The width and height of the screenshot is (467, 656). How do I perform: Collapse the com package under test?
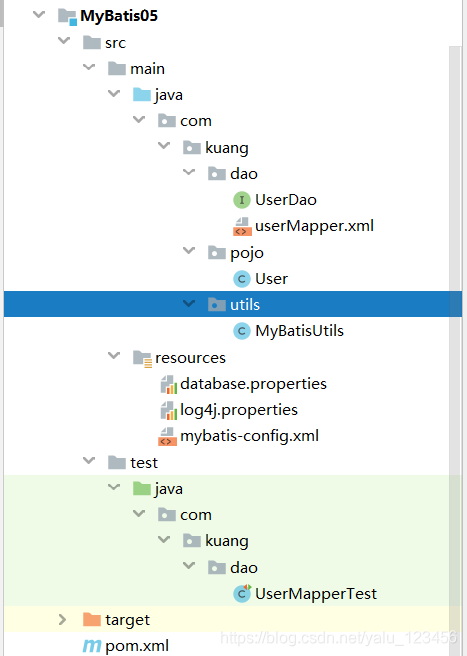(x=139, y=513)
